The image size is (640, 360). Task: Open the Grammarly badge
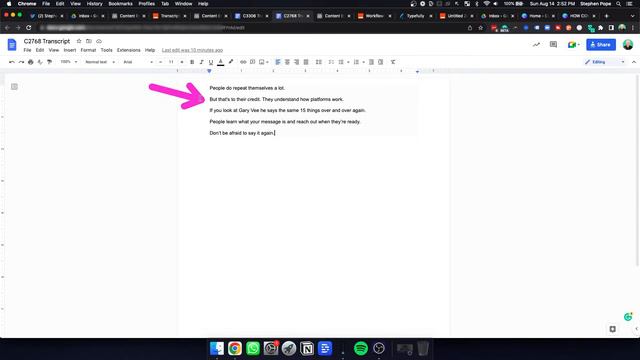tap(628, 316)
